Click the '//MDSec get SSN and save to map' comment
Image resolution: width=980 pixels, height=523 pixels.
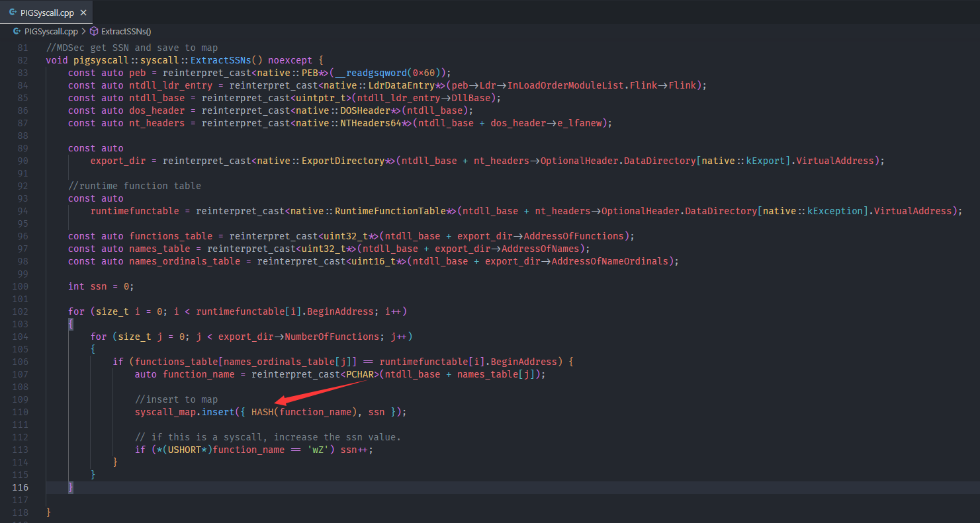tap(132, 48)
